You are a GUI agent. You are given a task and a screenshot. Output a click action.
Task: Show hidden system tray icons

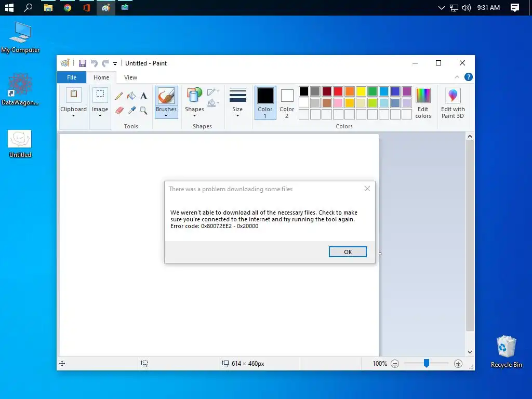click(442, 7)
